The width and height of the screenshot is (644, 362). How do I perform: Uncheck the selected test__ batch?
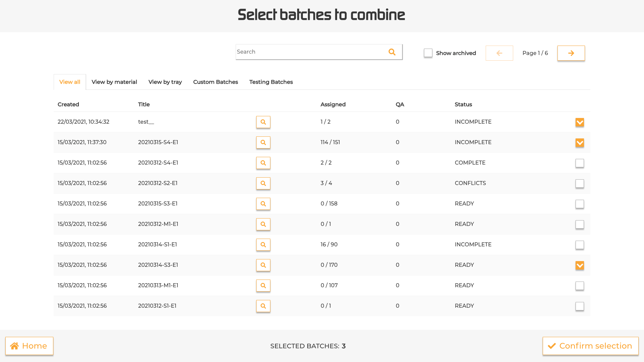[x=580, y=122]
